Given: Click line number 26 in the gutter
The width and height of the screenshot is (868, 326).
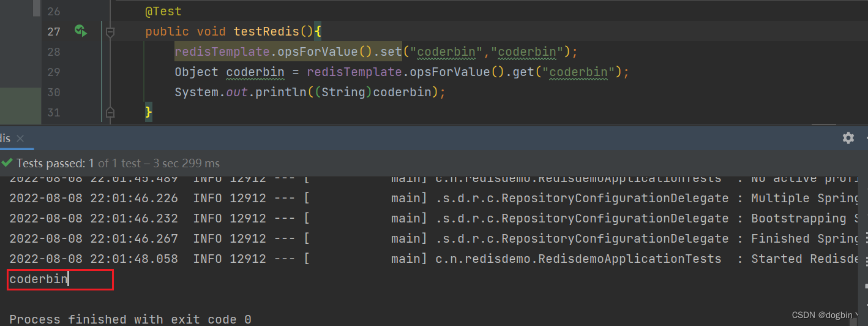Looking at the screenshot, I should click(x=54, y=12).
